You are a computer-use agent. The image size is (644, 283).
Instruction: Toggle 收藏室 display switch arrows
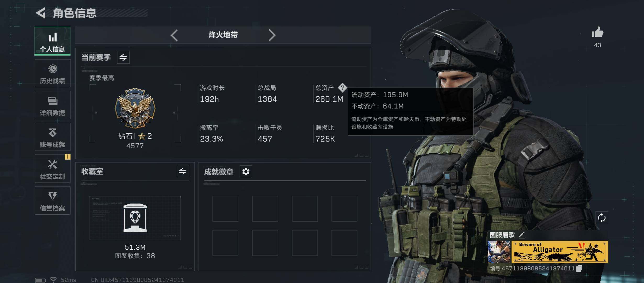(183, 171)
